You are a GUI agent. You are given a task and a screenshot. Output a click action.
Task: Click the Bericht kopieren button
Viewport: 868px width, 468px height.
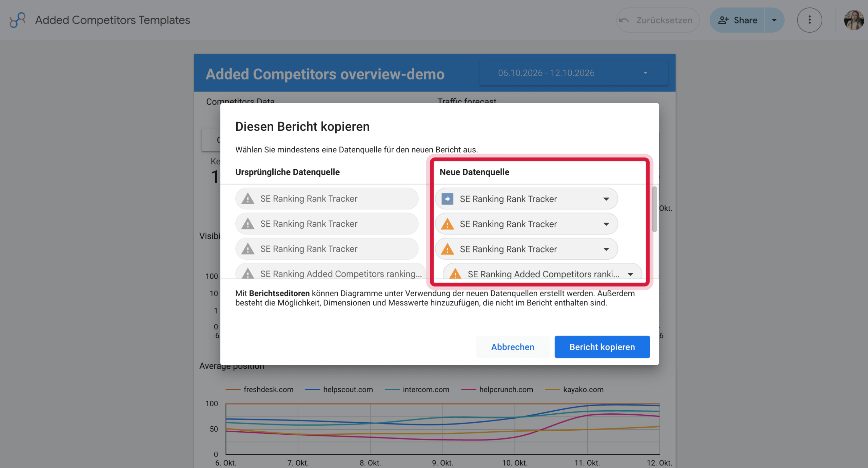tap(602, 347)
